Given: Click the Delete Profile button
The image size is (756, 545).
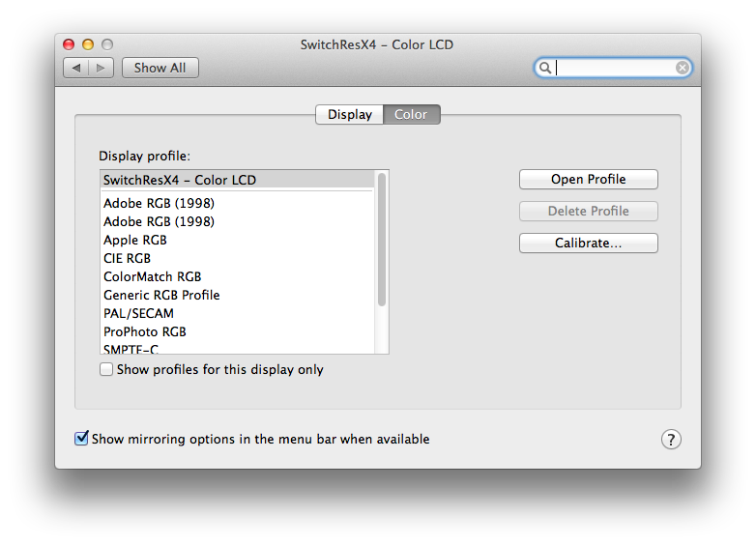Looking at the screenshot, I should click(x=588, y=212).
